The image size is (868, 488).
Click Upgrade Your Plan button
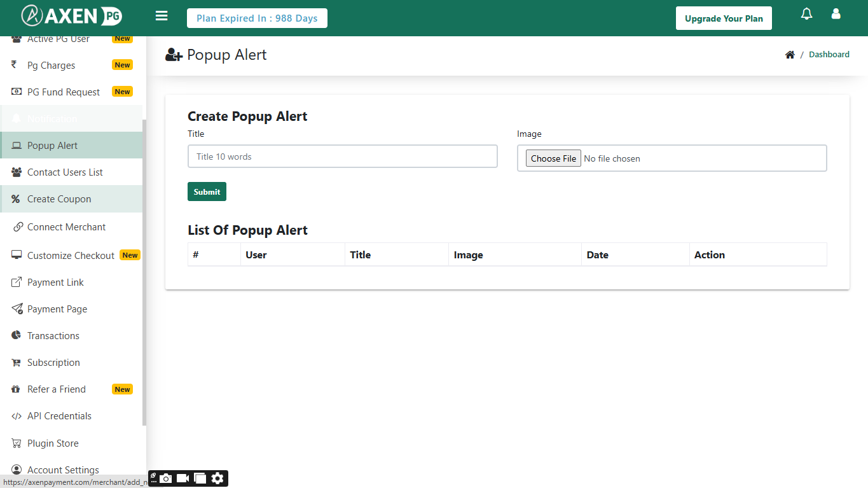724,18
